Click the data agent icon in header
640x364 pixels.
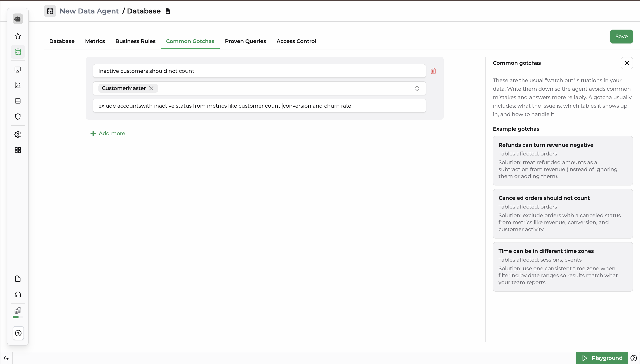[50, 11]
